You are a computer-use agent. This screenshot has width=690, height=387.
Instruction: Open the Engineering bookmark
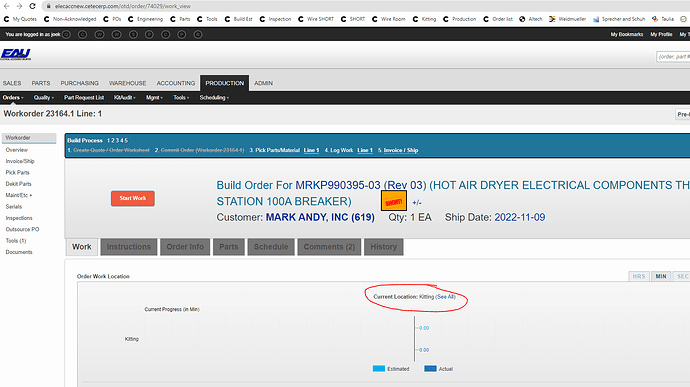pos(146,19)
